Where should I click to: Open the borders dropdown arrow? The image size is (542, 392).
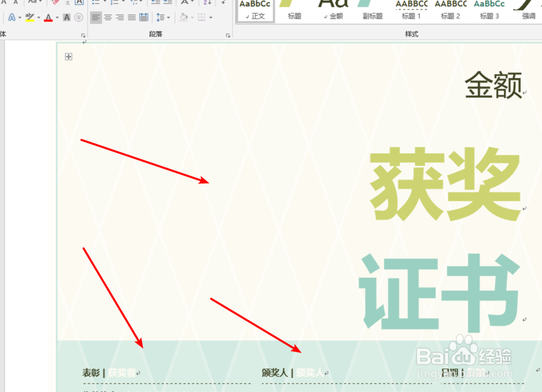point(211,17)
